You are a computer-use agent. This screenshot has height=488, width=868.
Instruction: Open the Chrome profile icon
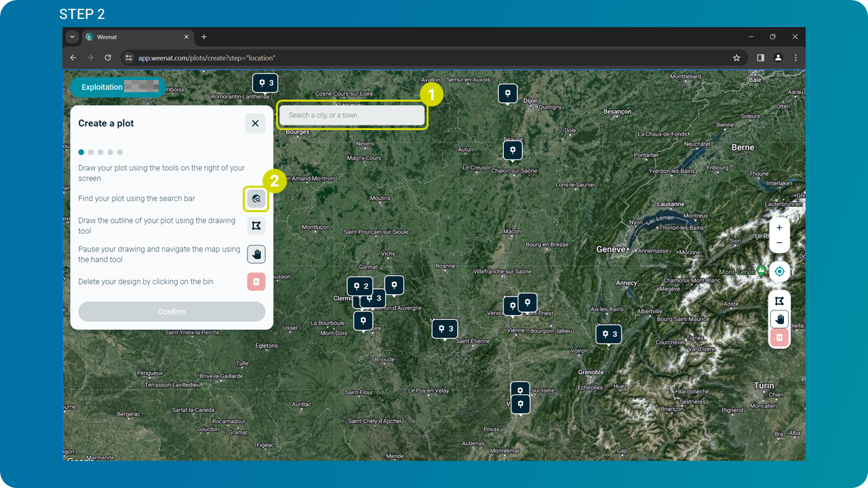click(x=778, y=58)
